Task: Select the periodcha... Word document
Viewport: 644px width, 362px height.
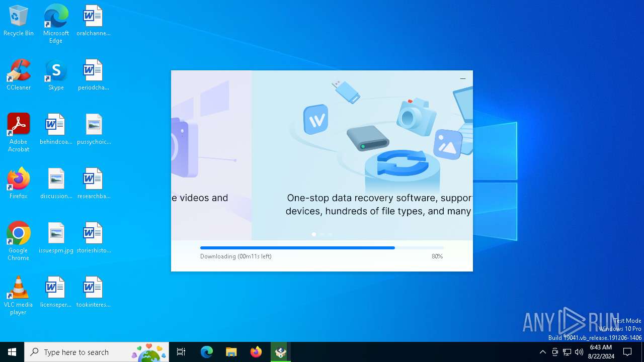Action: [93, 75]
